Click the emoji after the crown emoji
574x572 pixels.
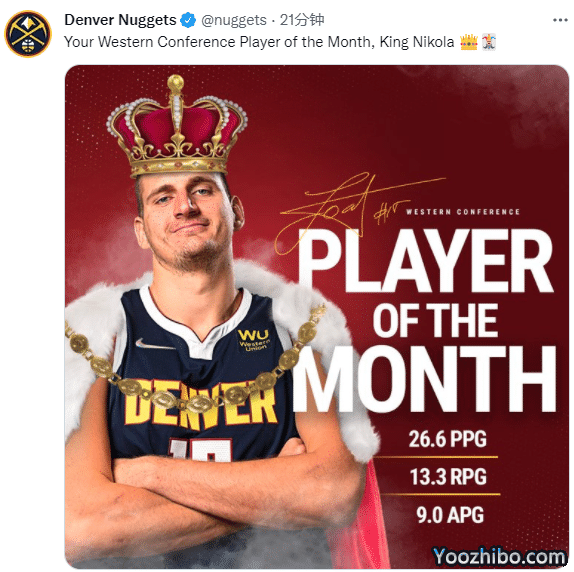(489, 42)
